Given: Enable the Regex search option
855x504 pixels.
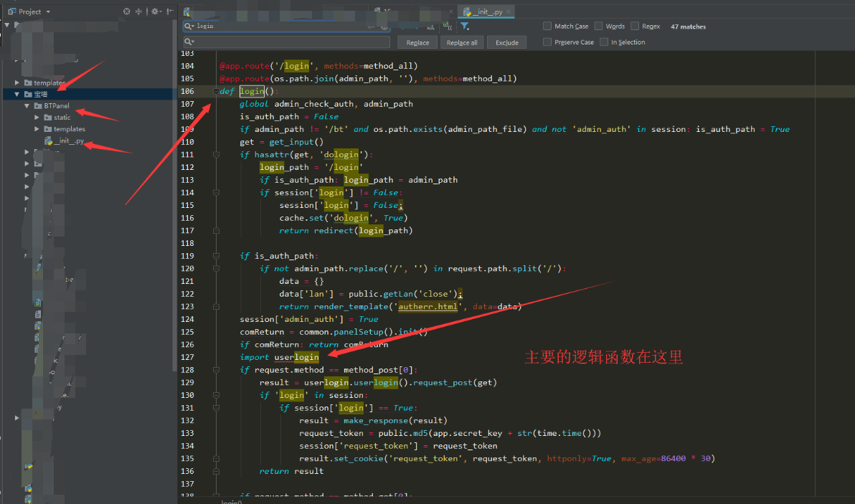Looking at the screenshot, I should click(634, 26).
